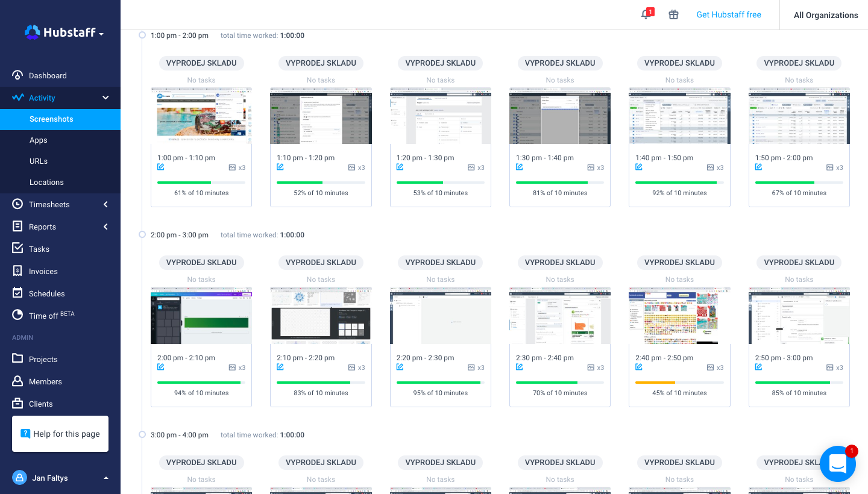Screen dimensions: 868x494
Task: Click the Reports document icon
Action: (17, 227)
